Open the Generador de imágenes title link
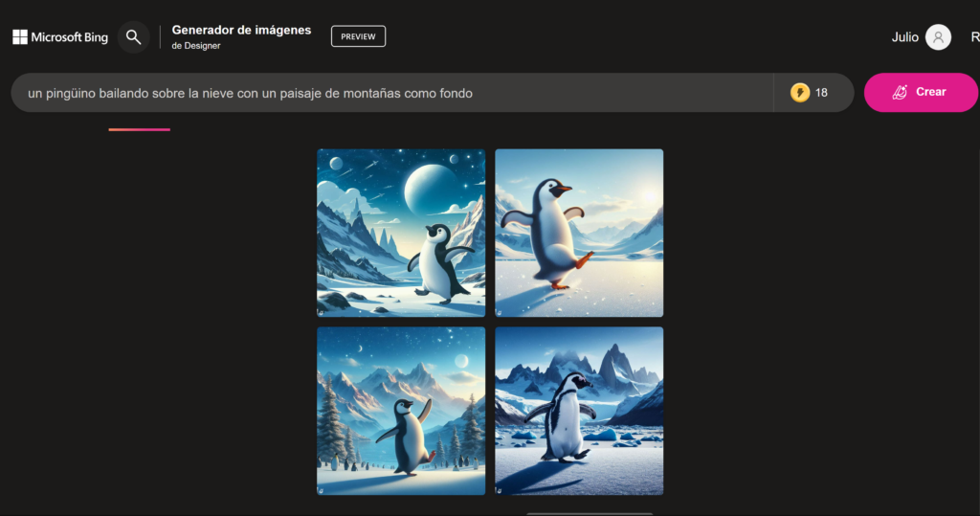 [x=241, y=30]
